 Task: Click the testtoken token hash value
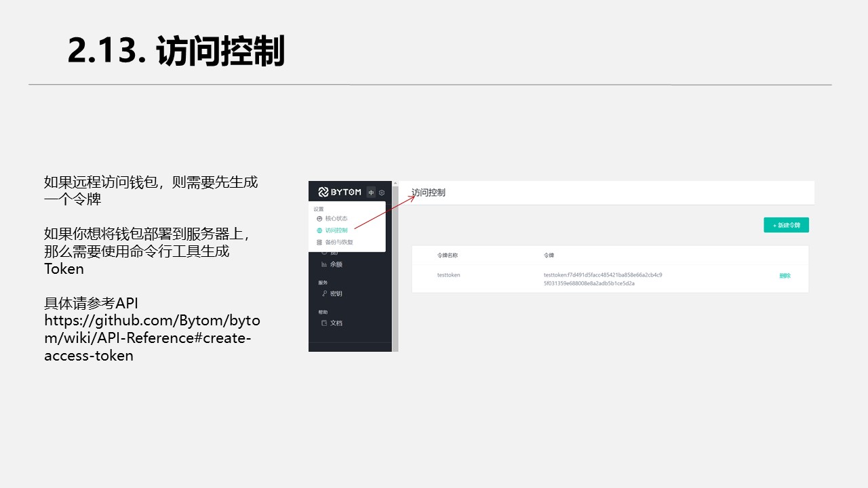(602, 279)
